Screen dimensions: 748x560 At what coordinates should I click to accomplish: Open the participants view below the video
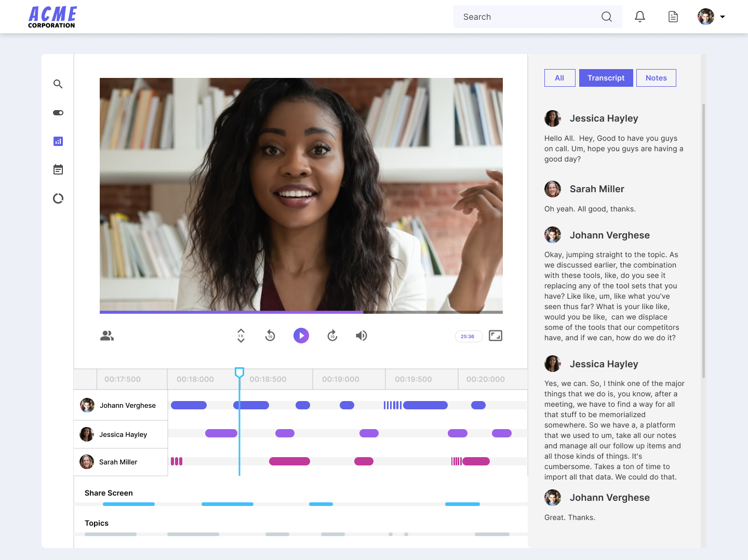[106, 336]
